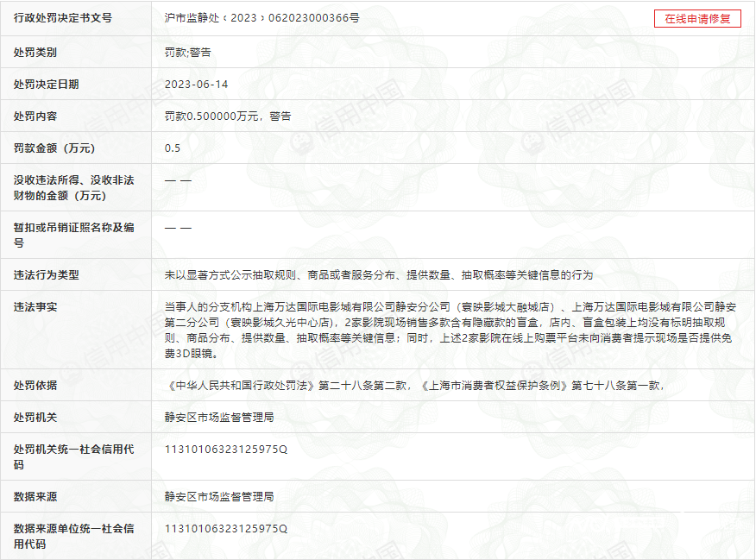Click the 处罚依据 row label
The width and height of the screenshot is (756, 560).
35,385
